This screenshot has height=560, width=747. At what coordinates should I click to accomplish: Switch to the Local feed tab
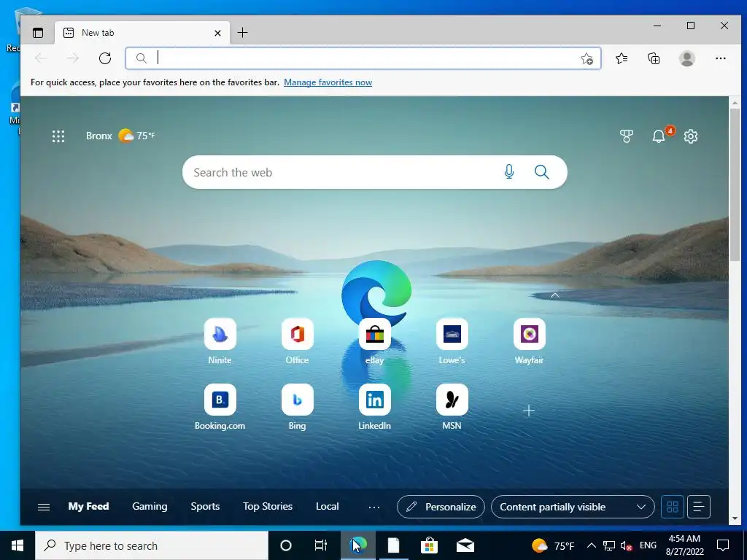(328, 506)
